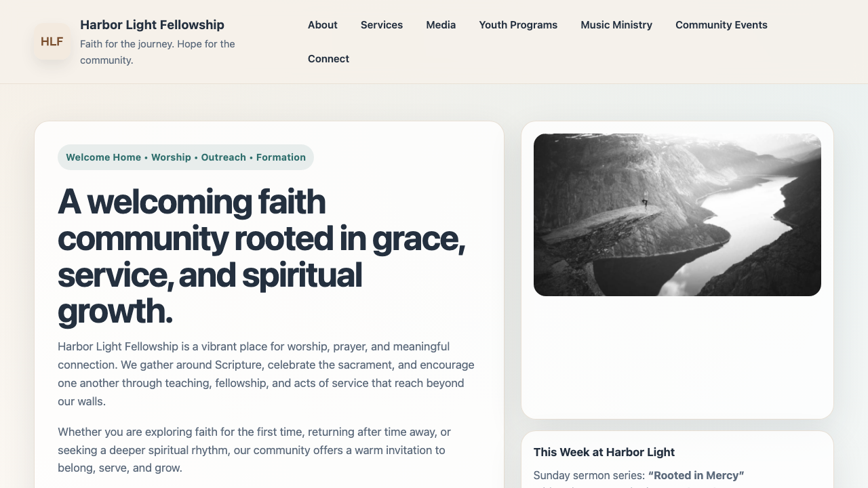Viewport: 868px width, 488px height.
Task: Click the welcoming faith community headline
Action: (x=262, y=256)
